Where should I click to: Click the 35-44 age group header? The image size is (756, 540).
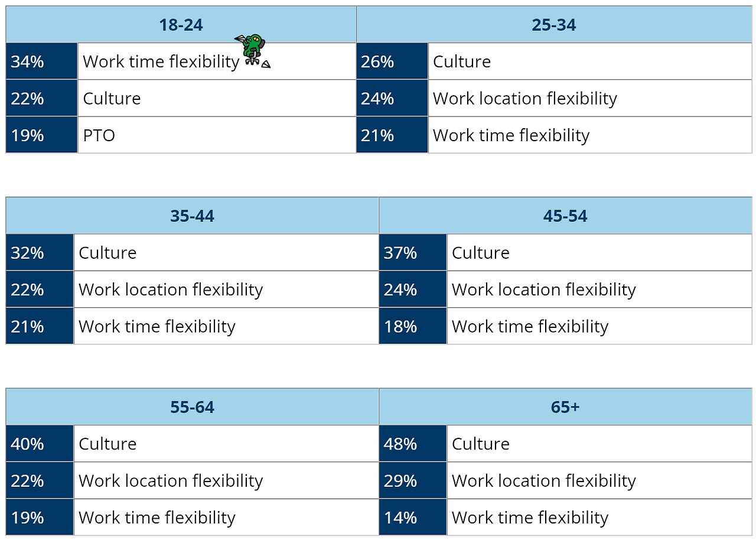click(192, 216)
